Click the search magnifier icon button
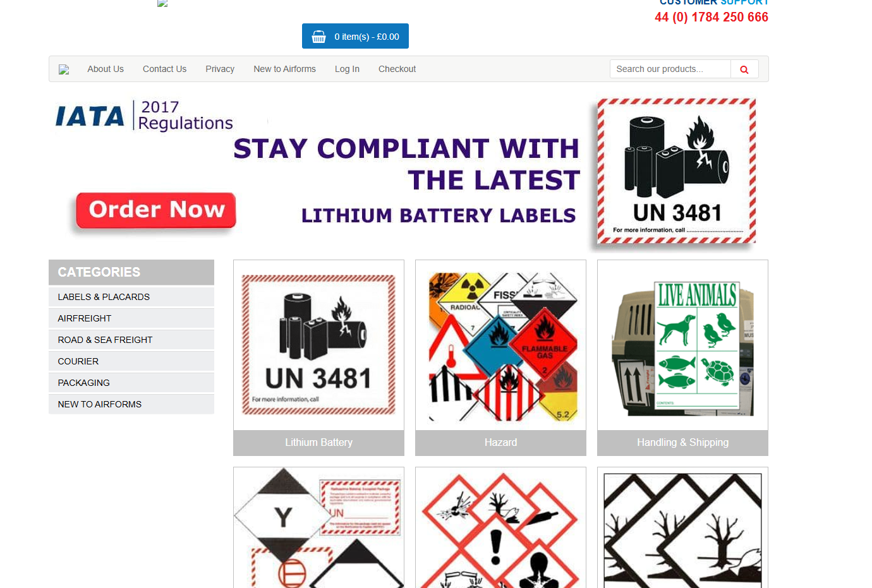 (x=744, y=69)
